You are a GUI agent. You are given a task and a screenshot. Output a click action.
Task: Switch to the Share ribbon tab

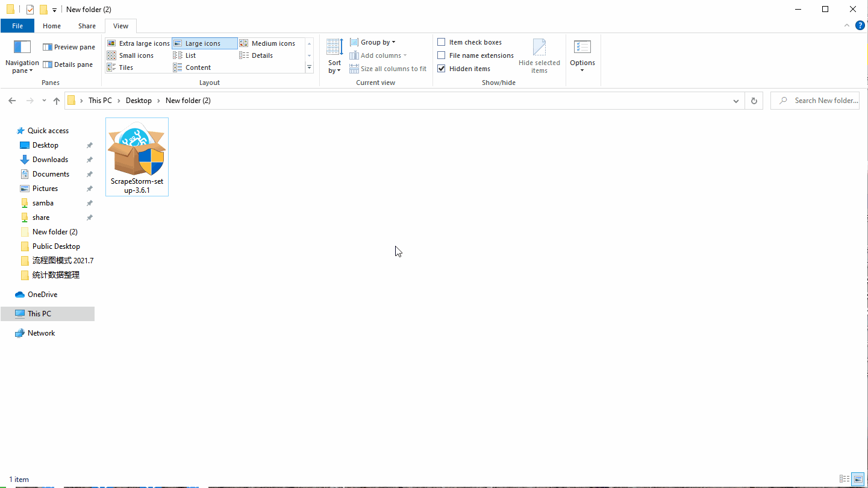[x=87, y=26]
